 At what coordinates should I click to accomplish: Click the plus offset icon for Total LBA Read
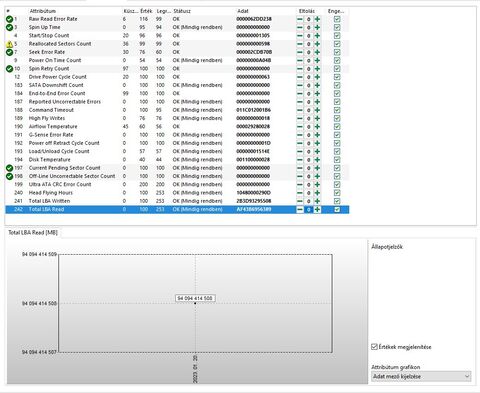coord(317,209)
